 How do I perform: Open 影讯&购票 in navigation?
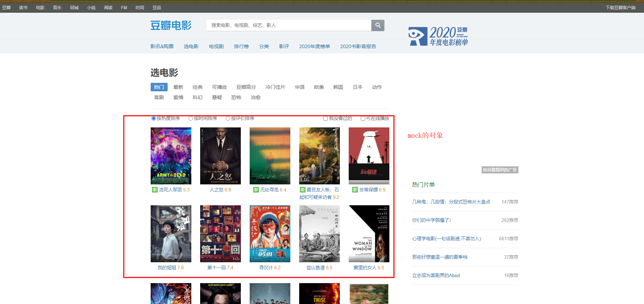pyautogui.click(x=162, y=46)
